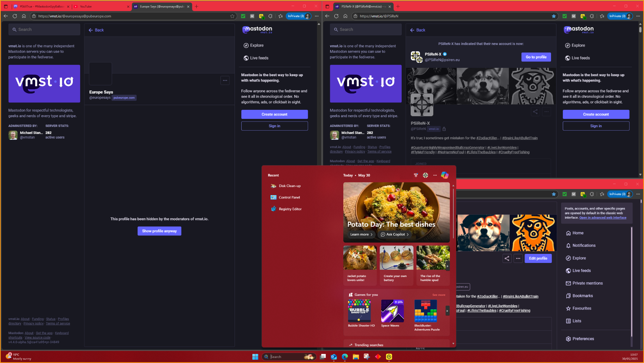Click Create account in the Europe Says window
644x363 pixels.
click(x=275, y=115)
